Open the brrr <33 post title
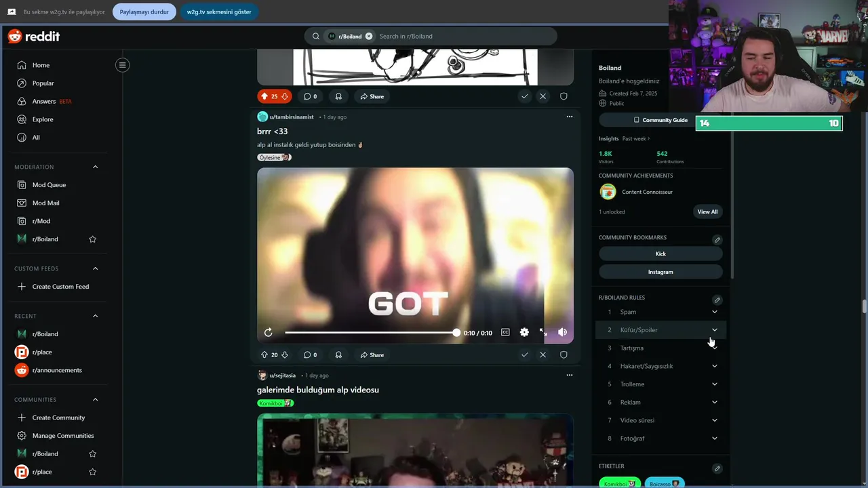 click(x=273, y=131)
